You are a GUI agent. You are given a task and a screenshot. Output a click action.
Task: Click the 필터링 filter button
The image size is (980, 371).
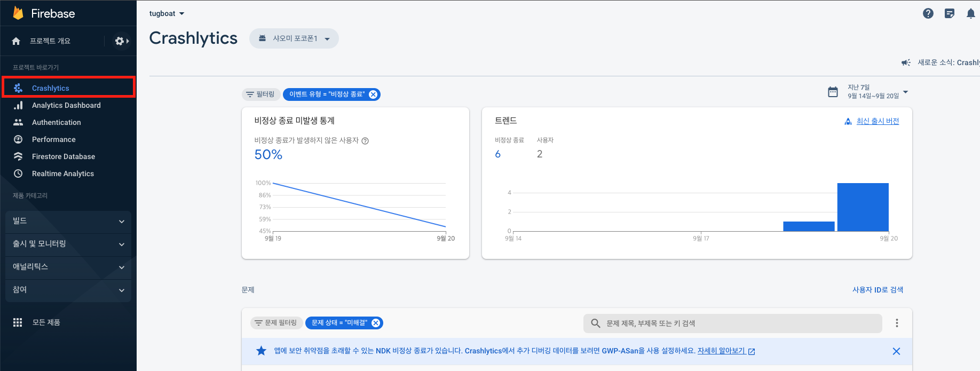click(x=260, y=94)
